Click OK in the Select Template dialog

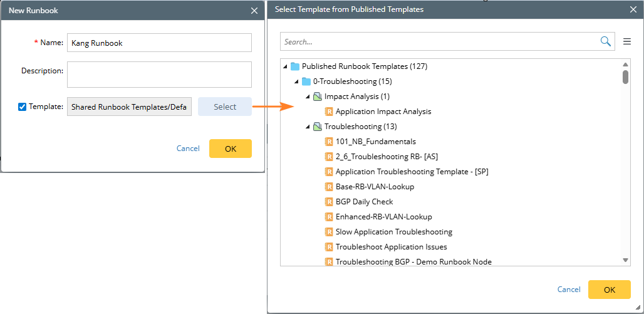coord(609,290)
